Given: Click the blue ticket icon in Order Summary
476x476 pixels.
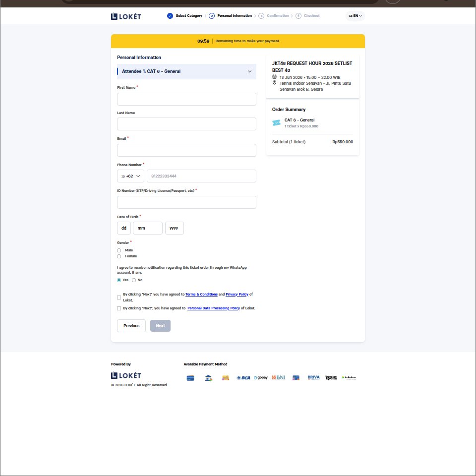Looking at the screenshot, I should click(x=276, y=122).
